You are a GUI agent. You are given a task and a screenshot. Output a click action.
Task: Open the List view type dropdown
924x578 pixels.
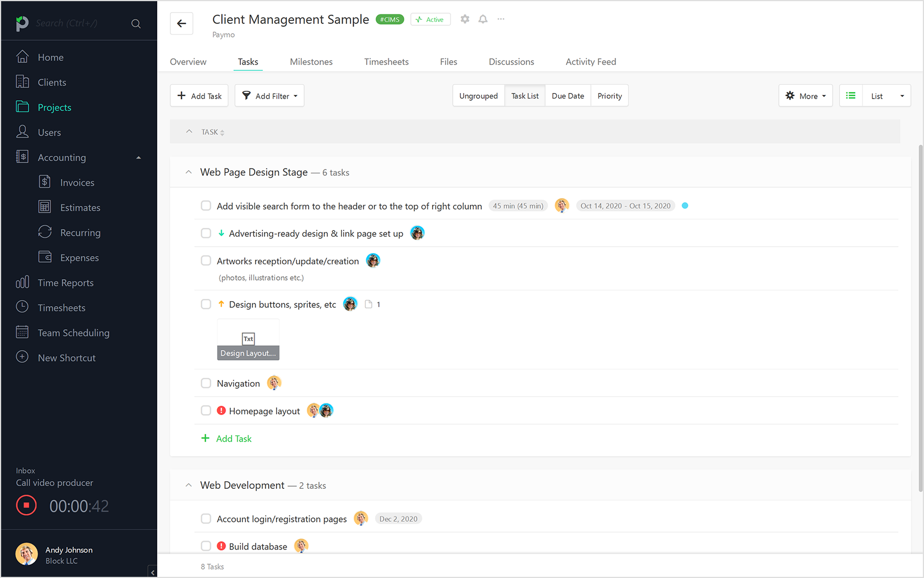887,96
